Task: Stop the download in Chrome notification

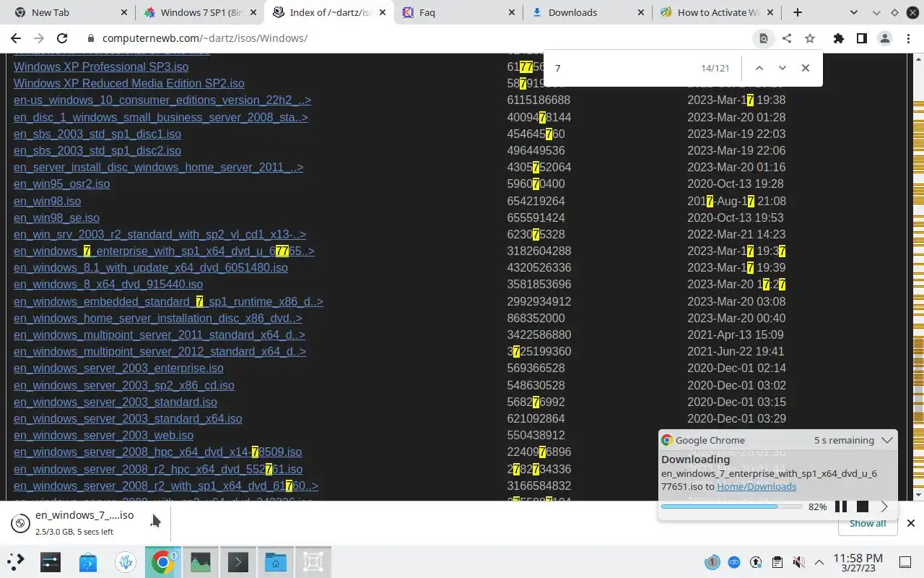Action: coord(862,506)
